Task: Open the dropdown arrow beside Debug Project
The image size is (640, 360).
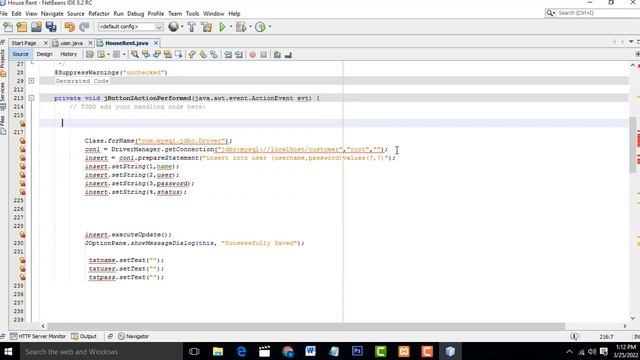Action: pos(250,27)
